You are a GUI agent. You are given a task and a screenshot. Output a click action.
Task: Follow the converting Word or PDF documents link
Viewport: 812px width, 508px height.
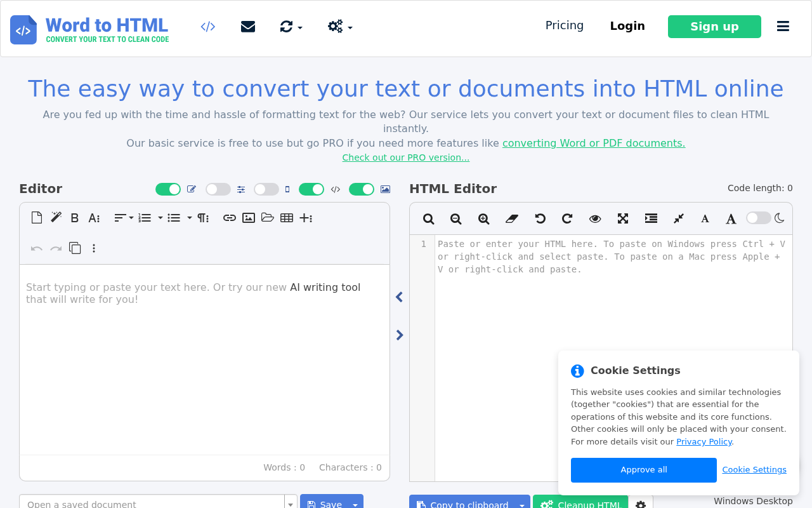click(594, 144)
